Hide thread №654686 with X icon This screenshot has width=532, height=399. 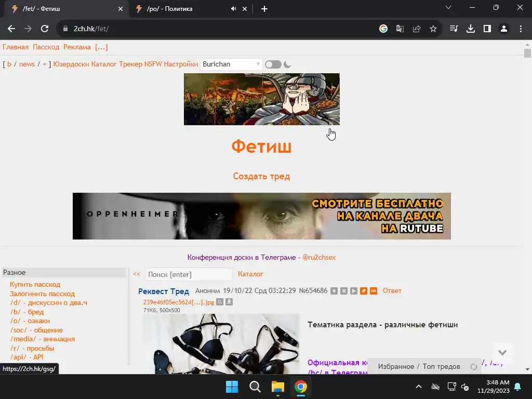344,291
